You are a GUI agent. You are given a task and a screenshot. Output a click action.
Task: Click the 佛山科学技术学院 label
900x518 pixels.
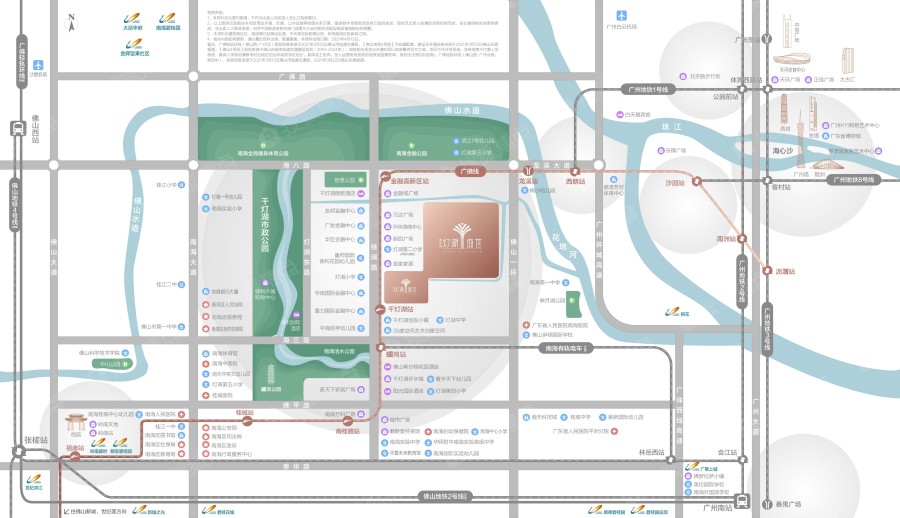(99, 353)
